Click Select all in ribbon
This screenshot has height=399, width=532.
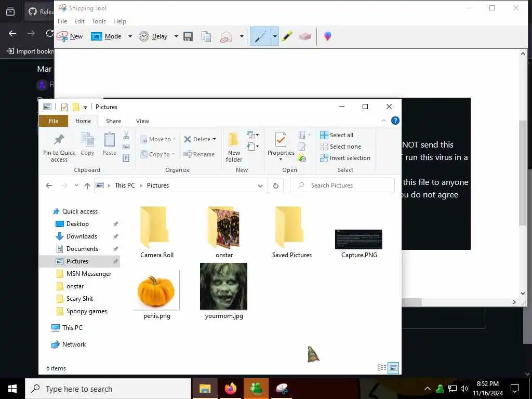coord(337,135)
